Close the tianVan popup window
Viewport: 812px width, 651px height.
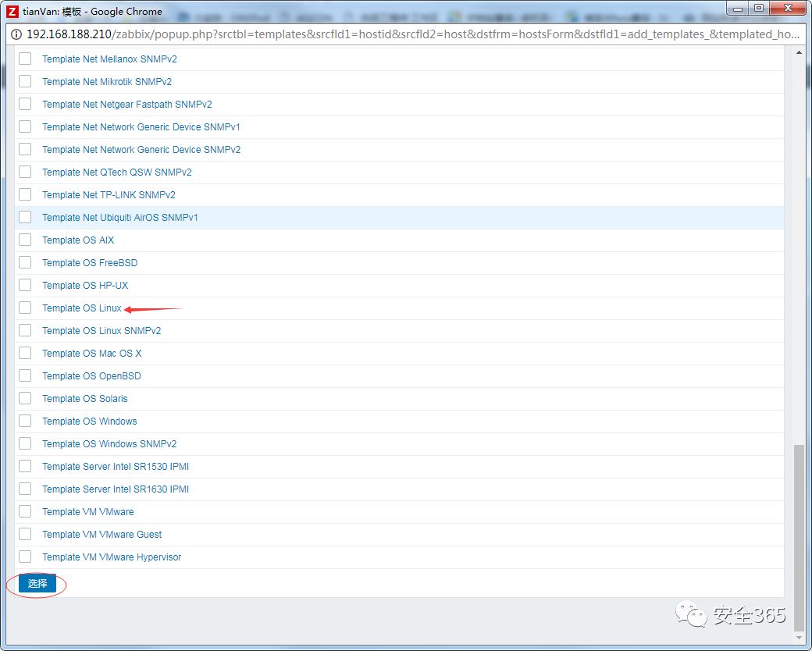(788, 8)
